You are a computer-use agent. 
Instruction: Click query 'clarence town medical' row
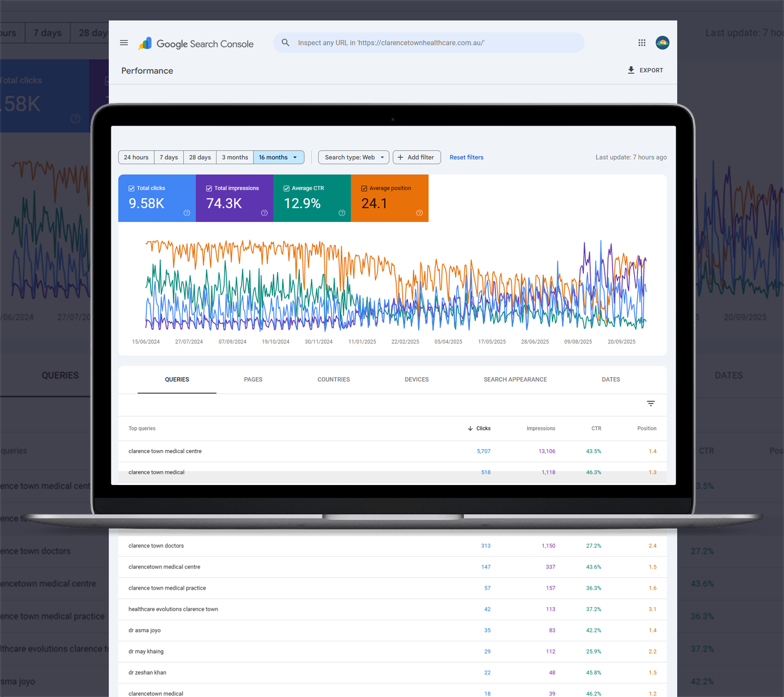coord(392,472)
